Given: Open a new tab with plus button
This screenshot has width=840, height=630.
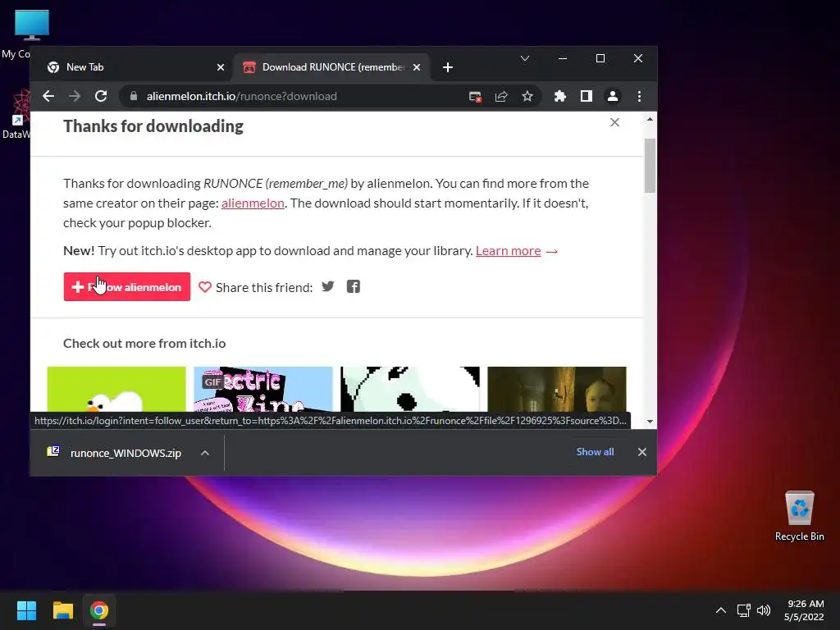Looking at the screenshot, I should tap(448, 67).
